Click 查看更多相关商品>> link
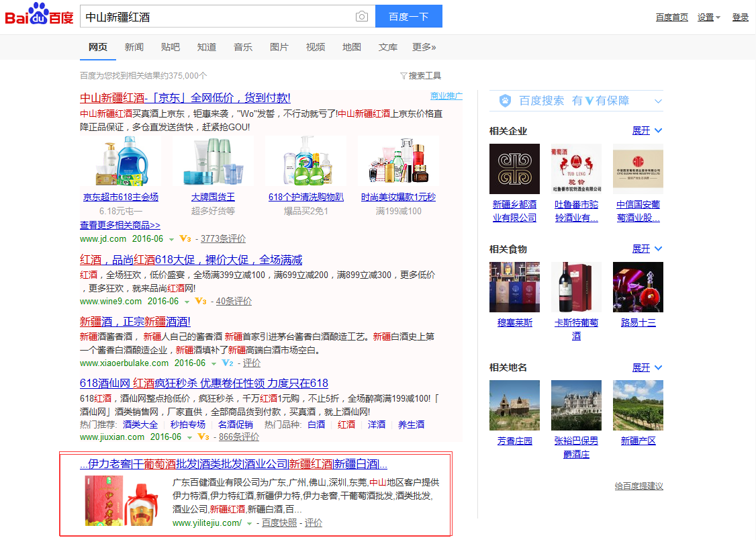Image resolution: width=756 pixels, height=540 pixels. click(120, 225)
